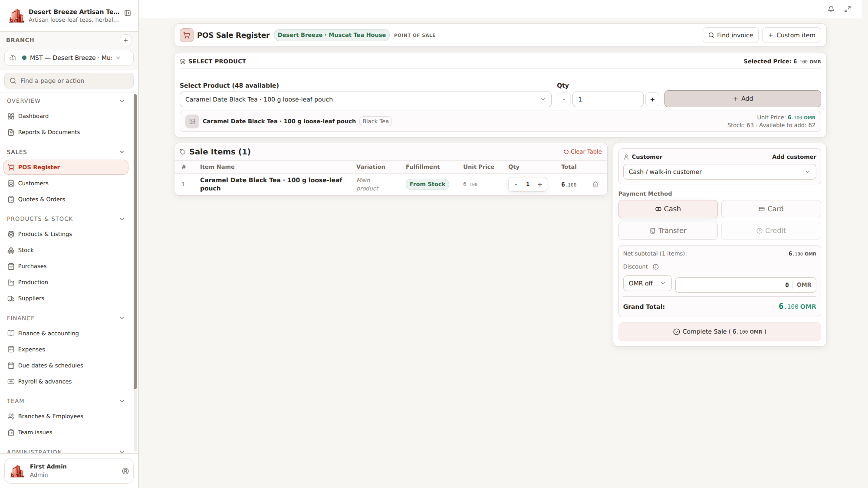
Task: Open Dashboard from the sidebar
Action: 66,116
